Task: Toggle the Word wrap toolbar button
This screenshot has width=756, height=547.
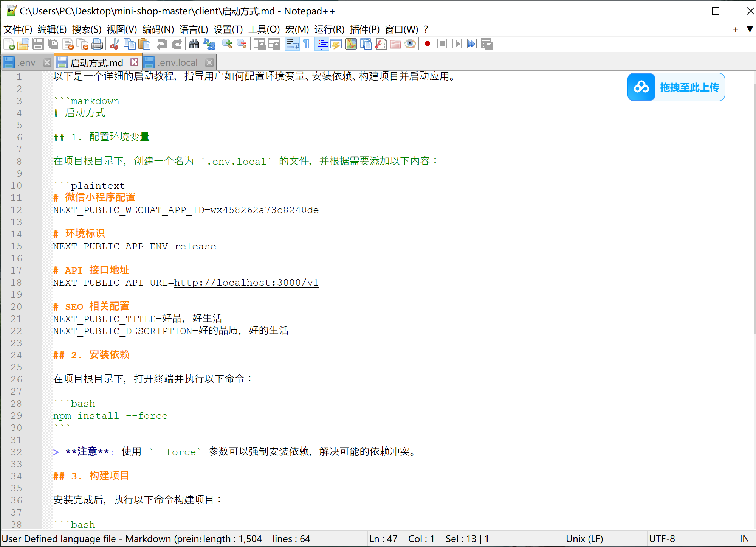Action: pyautogui.click(x=292, y=44)
